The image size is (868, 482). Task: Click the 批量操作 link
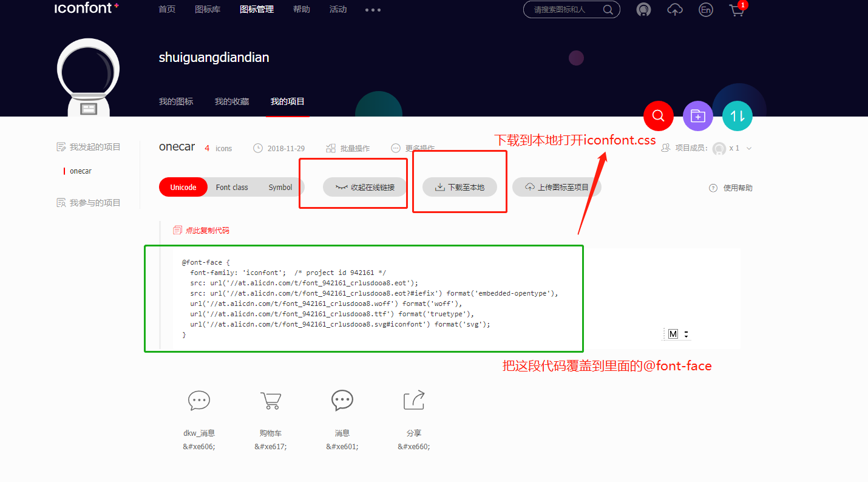coord(348,148)
